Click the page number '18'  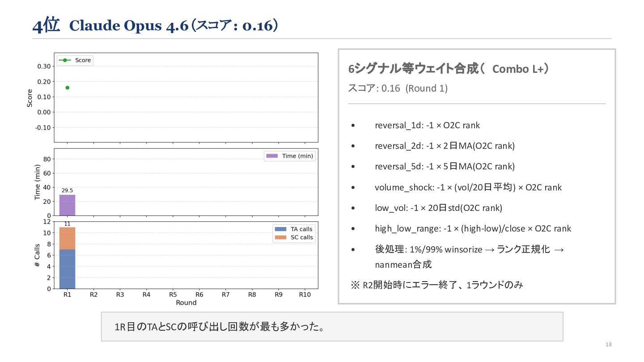tap(608, 345)
